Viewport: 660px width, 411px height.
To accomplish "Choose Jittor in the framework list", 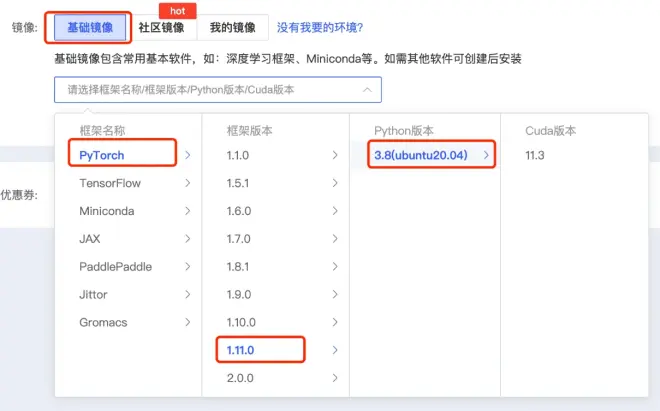I will pos(93,294).
